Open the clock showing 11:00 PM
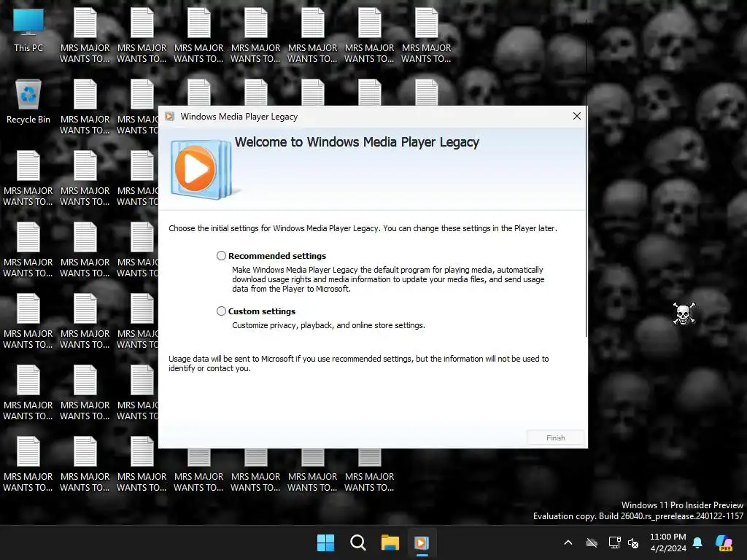 [668, 542]
